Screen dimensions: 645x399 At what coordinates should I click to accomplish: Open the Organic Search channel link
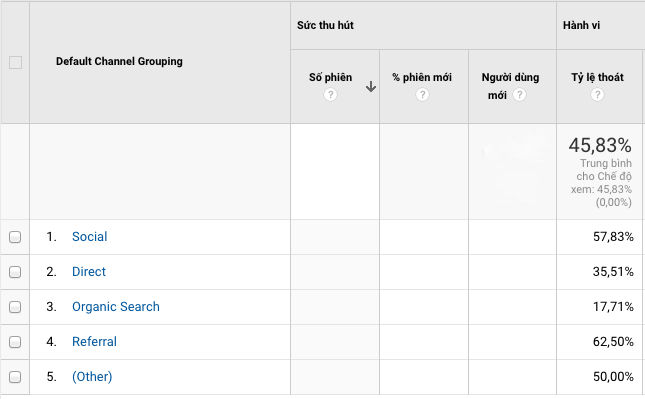click(x=116, y=306)
